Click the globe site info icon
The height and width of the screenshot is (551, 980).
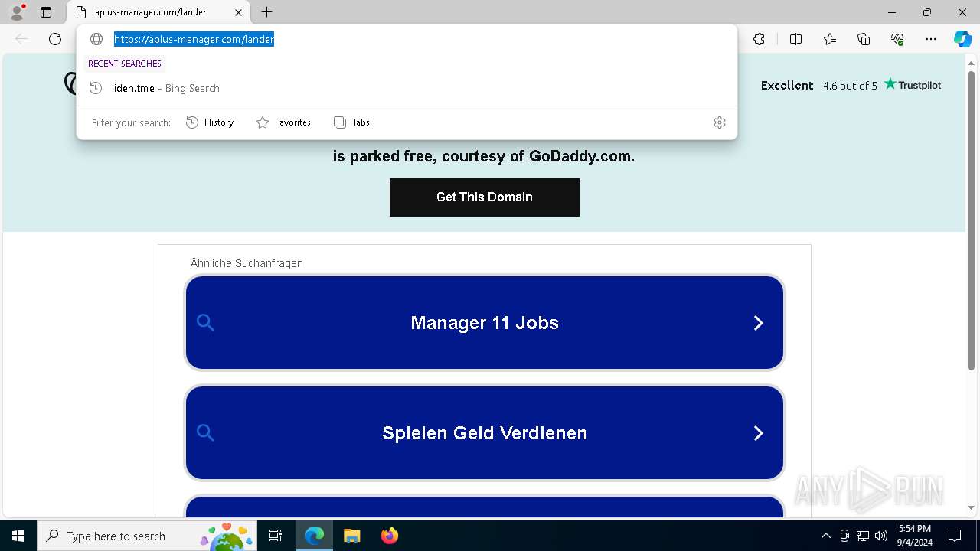(96, 39)
